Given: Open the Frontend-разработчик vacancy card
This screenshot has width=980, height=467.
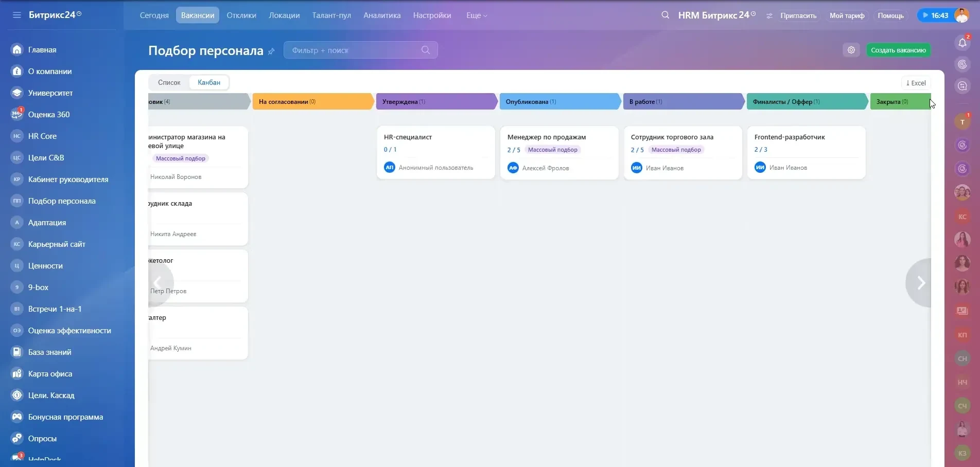Looking at the screenshot, I should 806,153.
